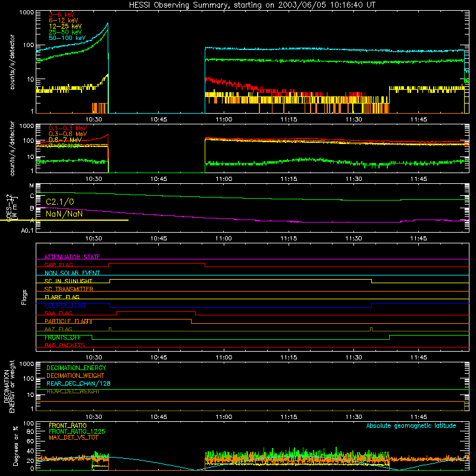
Task: Click the 10:45 tick label under MeV plot
Action: point(158,179)
